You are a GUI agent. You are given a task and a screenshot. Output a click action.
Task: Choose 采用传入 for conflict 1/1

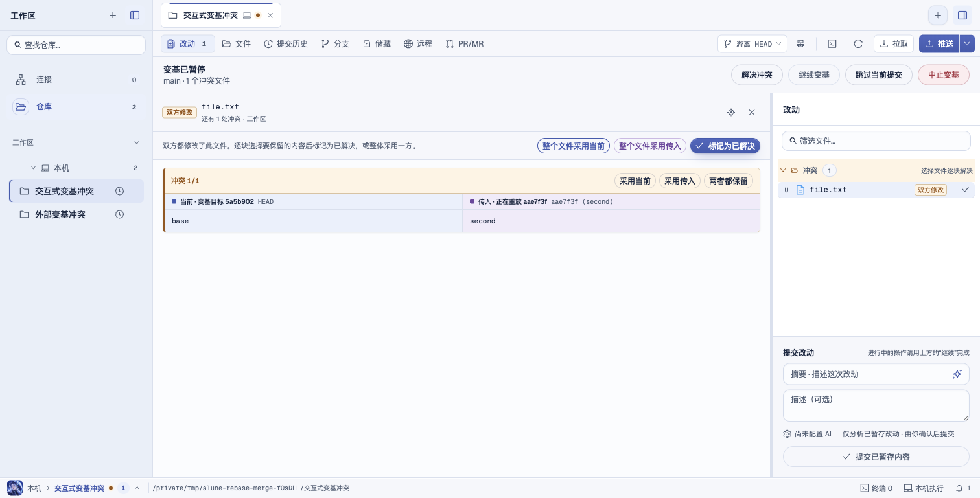point(680,181)
